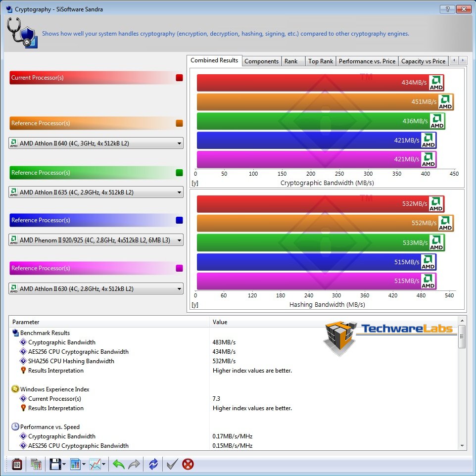Click the green back arrow
Image resolution: width=476 pixels, height=476 pixels.
pos(118,464)
